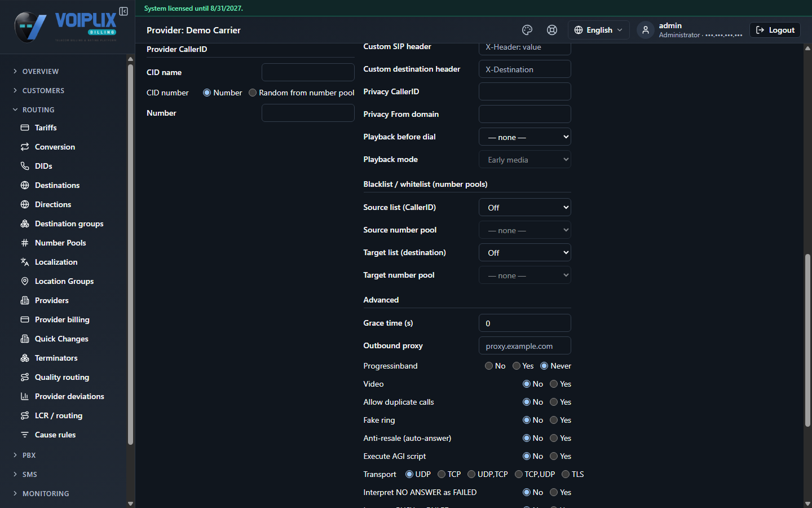The width and height of the screenshot is (812, 508).
Task: Open Quick Changes menu item
Action: click(61, 339)
